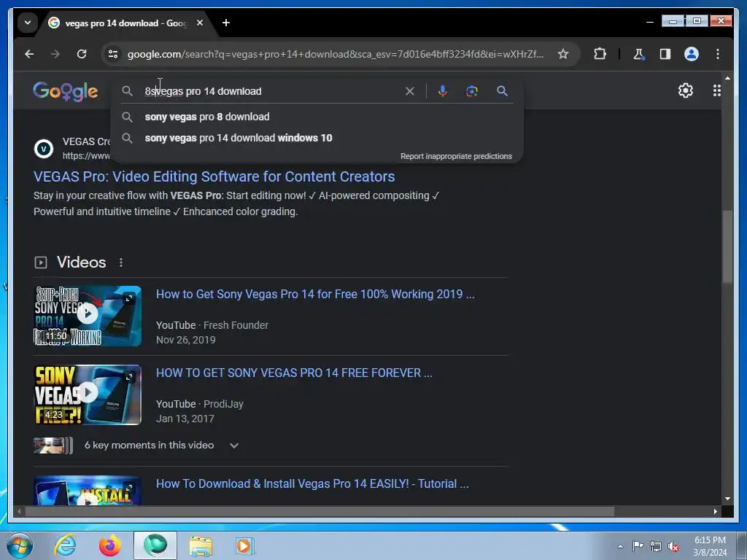Bookmark this page with the star icon
The height and width of the screenshot is (560, 747).
tap(563, 54)
